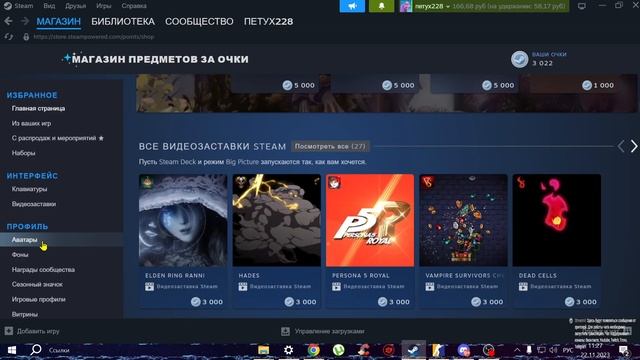Click the 3 000 price under Hades
Screen dimensions: 640x360
click(x=300, y=302)
